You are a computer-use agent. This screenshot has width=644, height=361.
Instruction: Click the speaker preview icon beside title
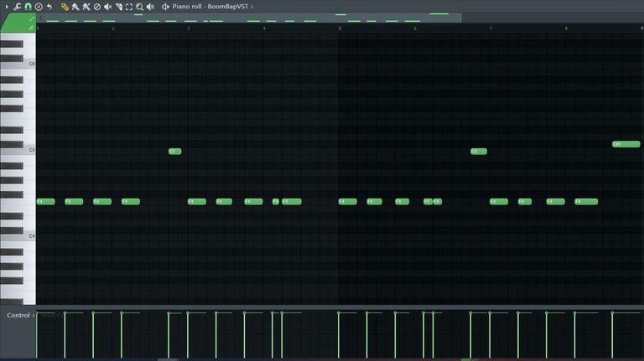(165, 7)
